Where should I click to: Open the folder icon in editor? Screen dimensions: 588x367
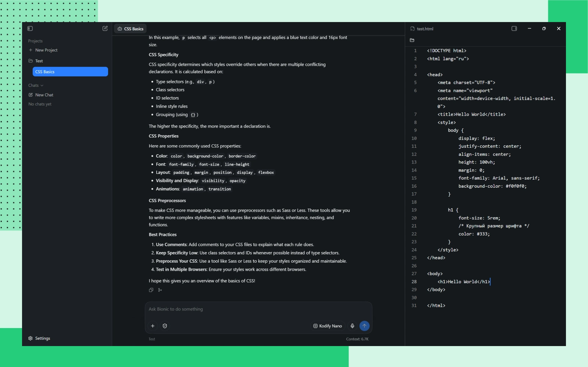(412, 40)
